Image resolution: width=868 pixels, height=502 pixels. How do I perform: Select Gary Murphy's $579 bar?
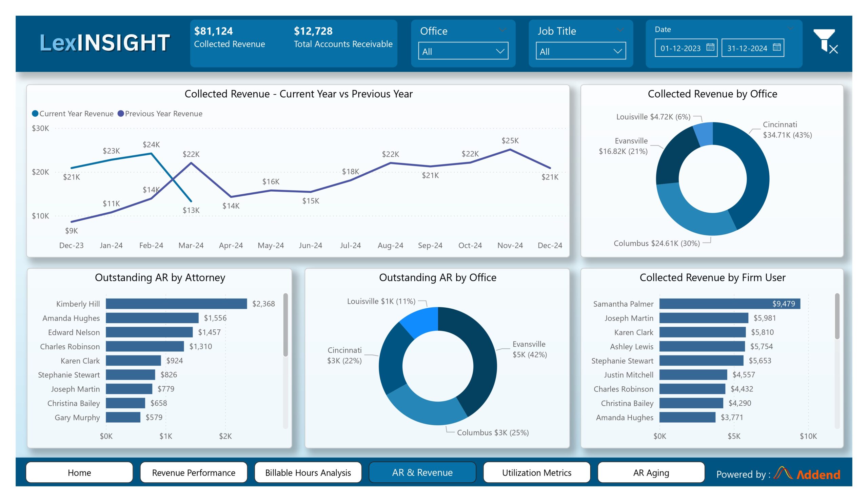[x=123, y=417]
